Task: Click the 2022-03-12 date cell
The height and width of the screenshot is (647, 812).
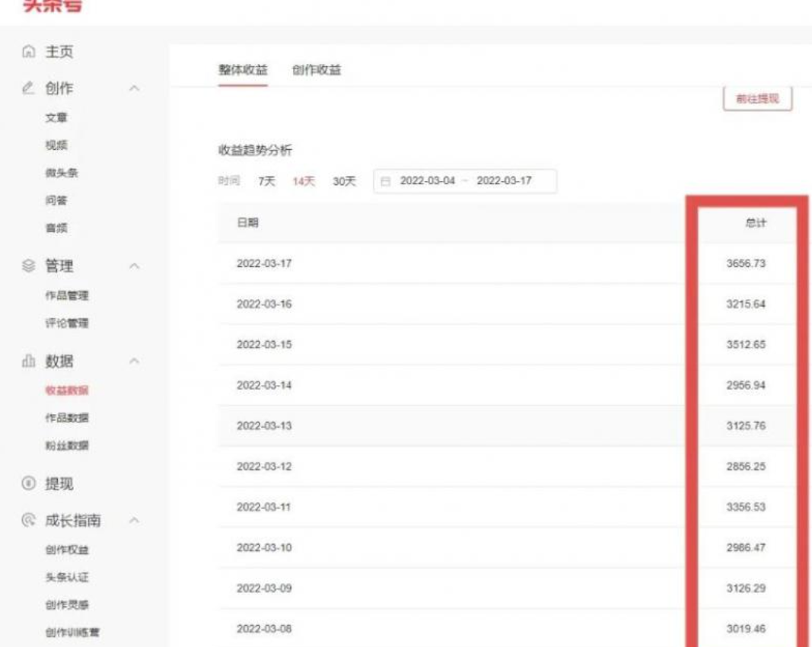Action: [x=264, y=466]
